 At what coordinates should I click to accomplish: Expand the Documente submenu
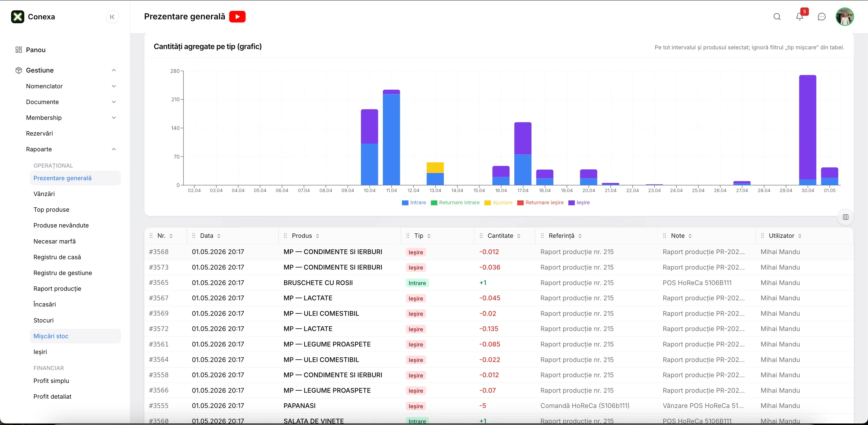point(114,102)
